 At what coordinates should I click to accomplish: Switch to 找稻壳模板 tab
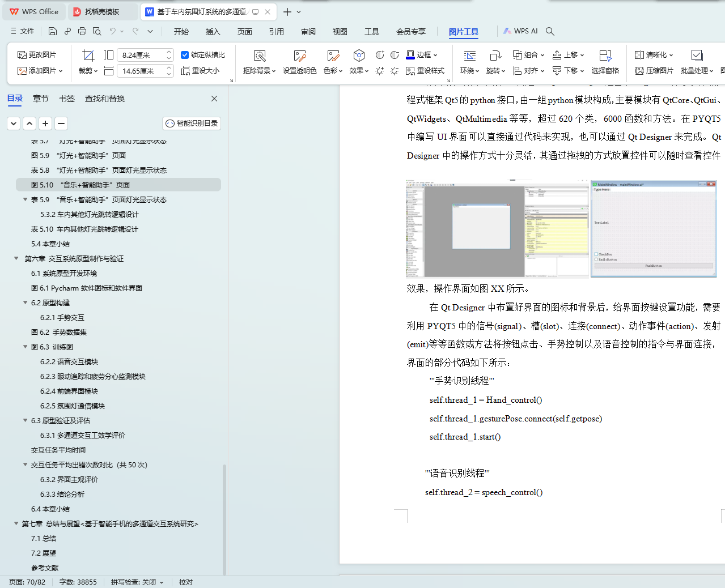pyautogui.click(x=103, y=11)
